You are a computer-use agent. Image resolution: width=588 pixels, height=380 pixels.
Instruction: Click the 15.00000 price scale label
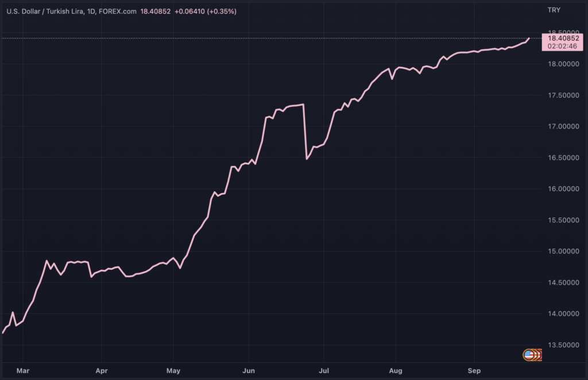point(563,251)
